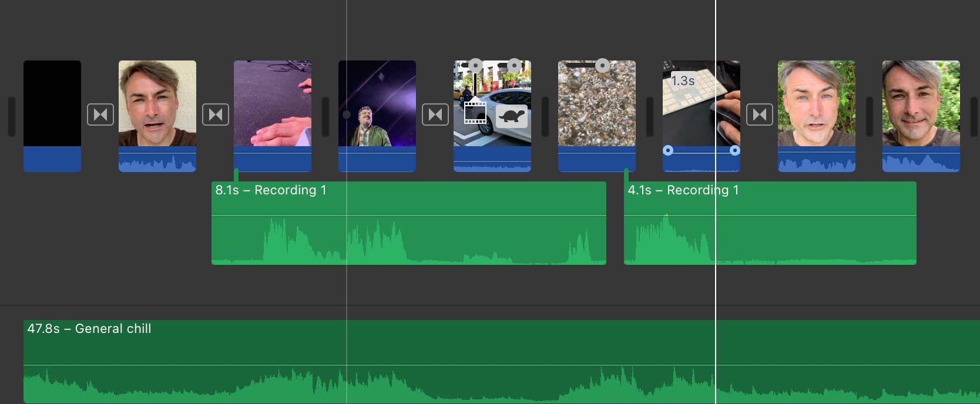Click the volume line of 4.1s Recording 1
Image resolution: width=980 pixels, height=404 pixels.
point(770,216)
